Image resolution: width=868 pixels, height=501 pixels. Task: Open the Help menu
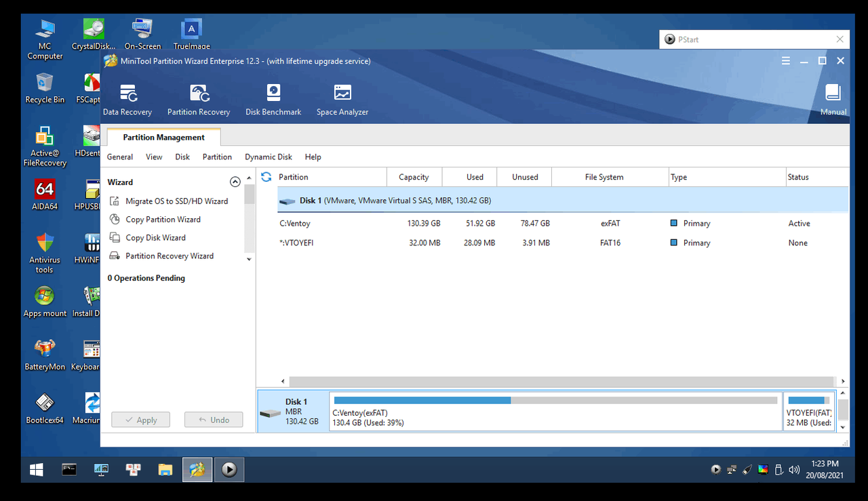(x=313, y=157)
